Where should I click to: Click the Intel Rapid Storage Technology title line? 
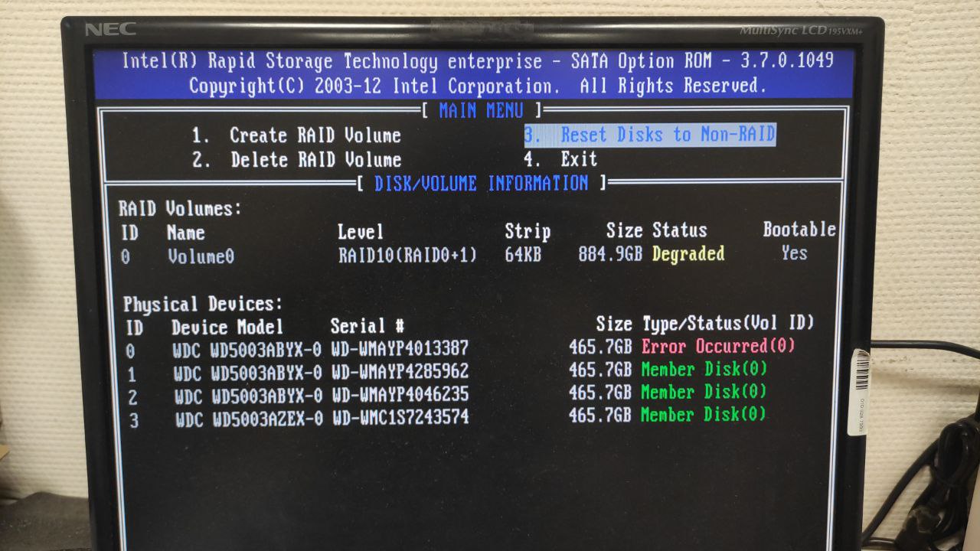coord(478,61)
